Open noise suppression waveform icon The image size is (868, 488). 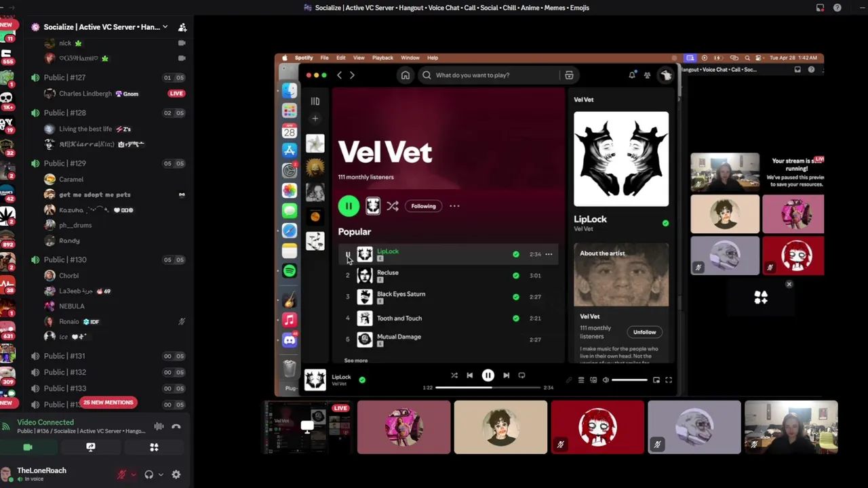[x=159, y=426]
